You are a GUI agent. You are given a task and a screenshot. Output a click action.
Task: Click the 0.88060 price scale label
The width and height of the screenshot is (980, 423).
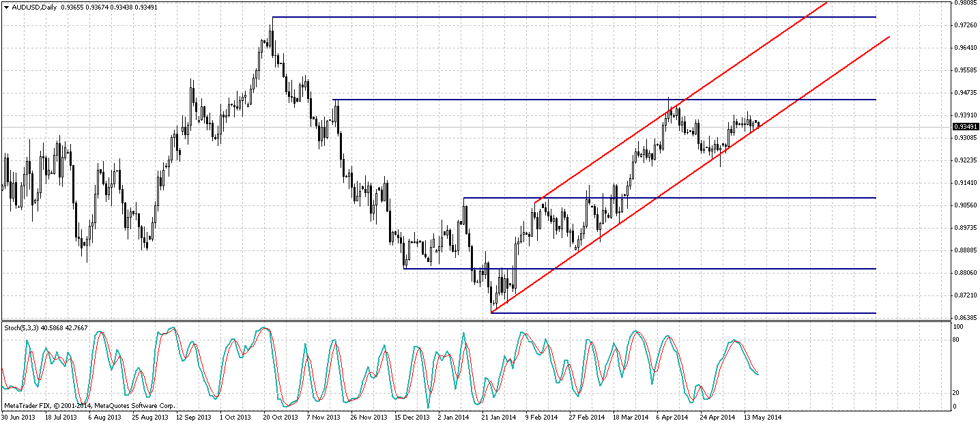965,273
